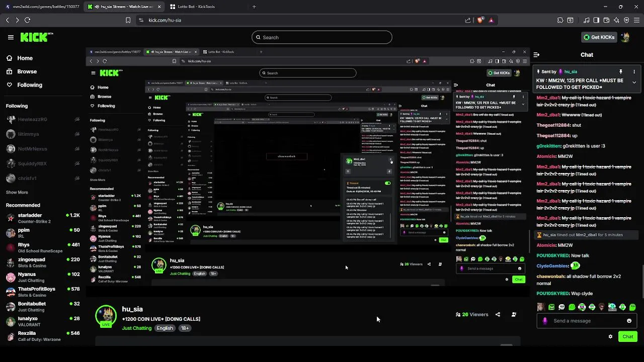
Task: Reload the page
Action: pos(27,20)
